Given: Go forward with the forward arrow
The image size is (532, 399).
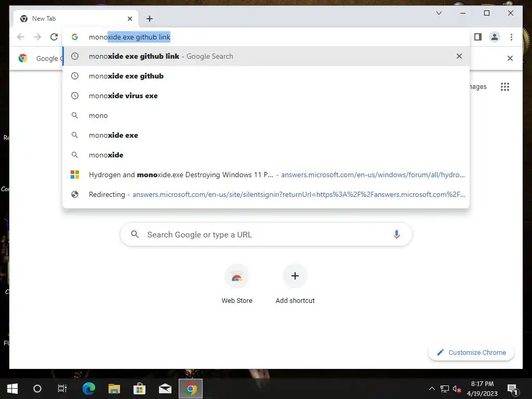Looking at the screenshot, I should (x=37, y=37).
